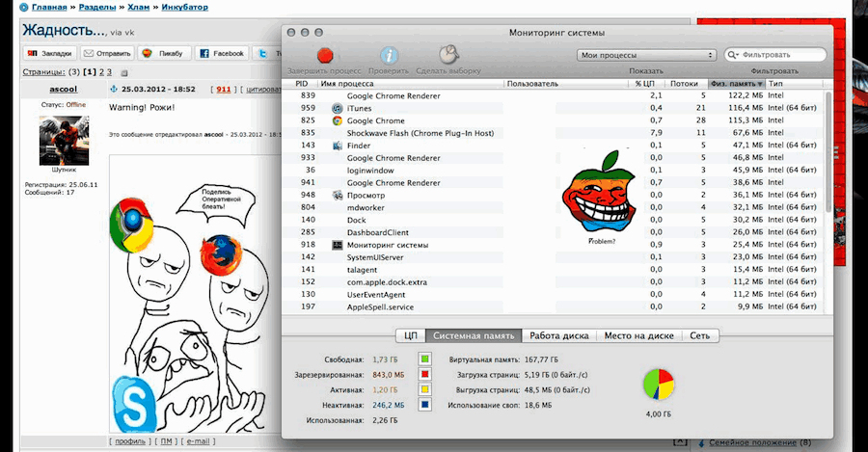Switch to the Системная память tab
Viewport: 868px width, 452px height.
tap(474, 335)
